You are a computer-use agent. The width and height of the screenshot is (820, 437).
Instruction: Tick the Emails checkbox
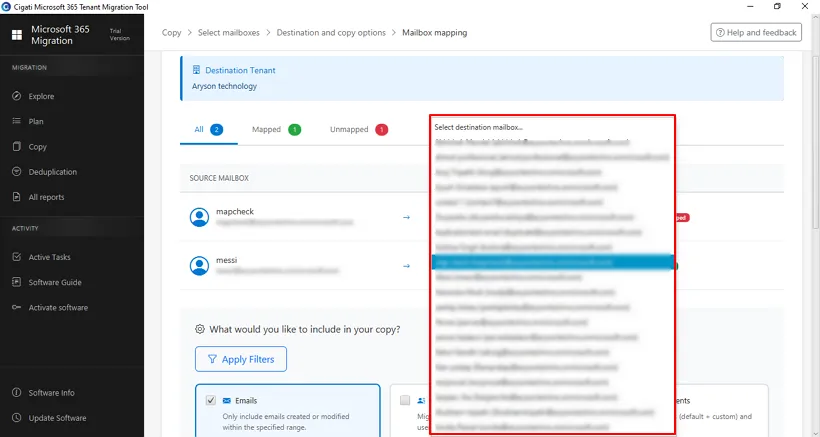[211, 400]
